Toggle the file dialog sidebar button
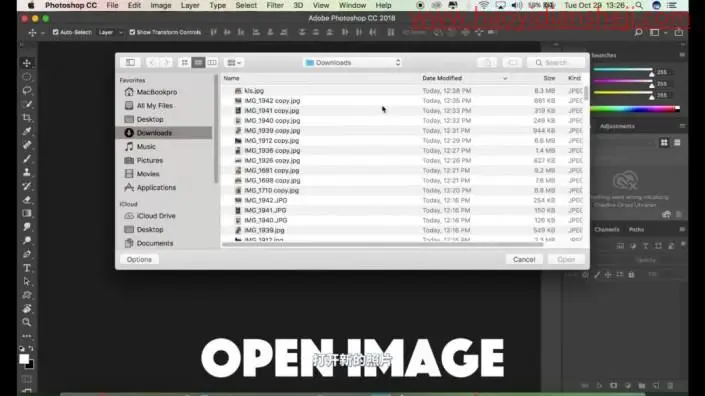This screenshot has width=705, height=396. (130, 62)
